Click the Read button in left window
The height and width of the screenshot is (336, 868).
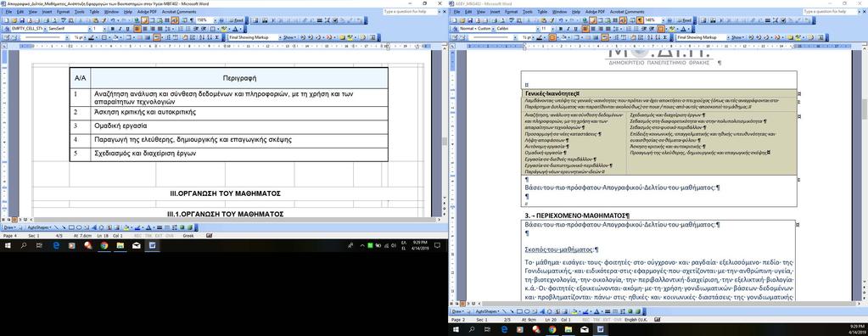pos(237,20)
